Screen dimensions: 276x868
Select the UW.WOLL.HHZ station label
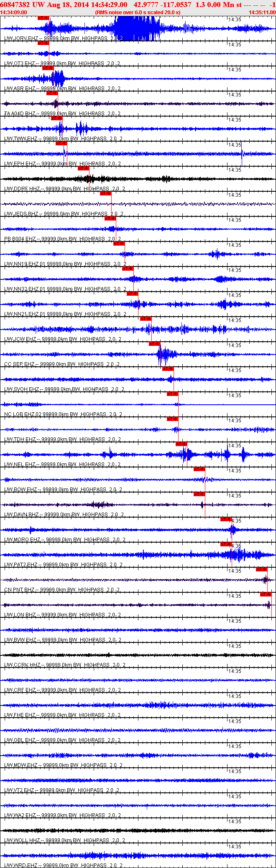click(x=64, y=840)
